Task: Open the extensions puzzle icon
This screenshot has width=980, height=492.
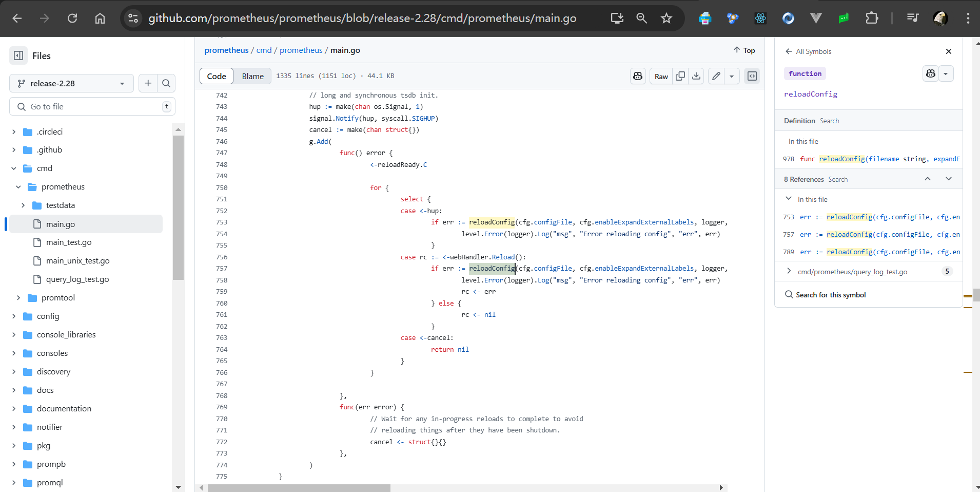Action: click(872, 18)
